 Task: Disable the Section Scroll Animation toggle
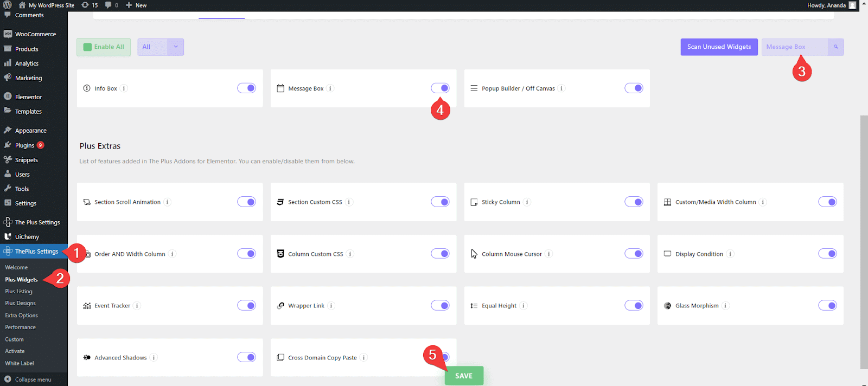(246, 202)
